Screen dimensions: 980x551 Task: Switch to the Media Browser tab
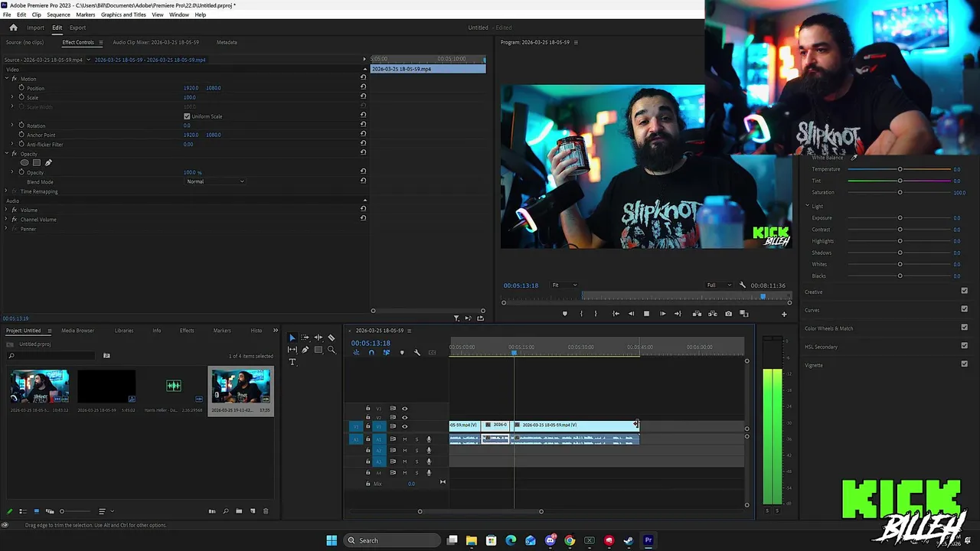pyautogui.click(x=78, y=331)
